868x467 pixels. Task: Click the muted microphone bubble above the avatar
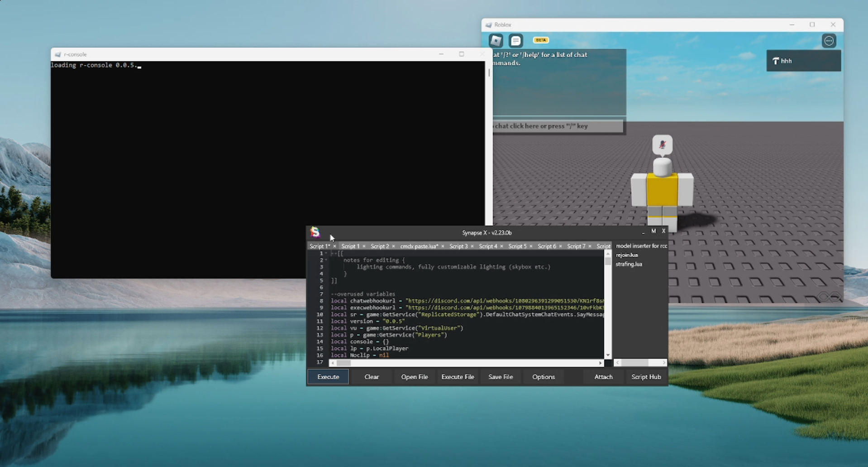[x=662, y=145]
